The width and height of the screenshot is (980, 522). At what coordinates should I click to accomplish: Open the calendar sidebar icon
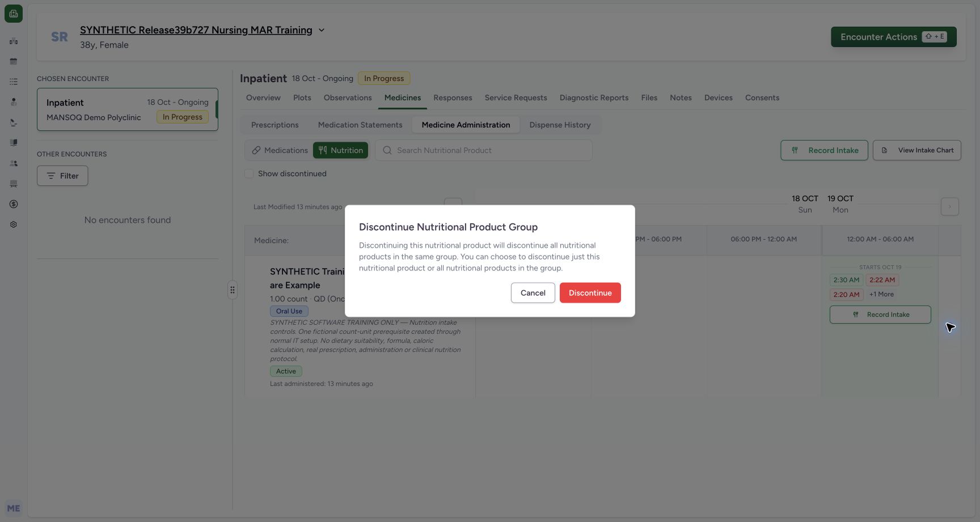14,61
